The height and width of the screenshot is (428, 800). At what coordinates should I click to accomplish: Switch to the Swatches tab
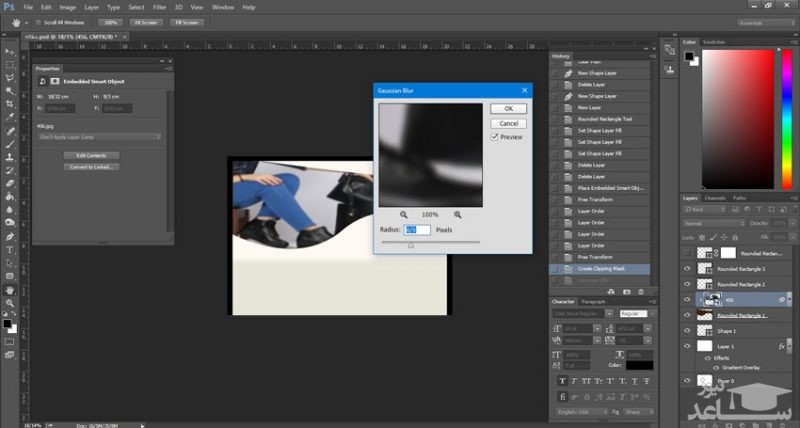click(714, 42)
